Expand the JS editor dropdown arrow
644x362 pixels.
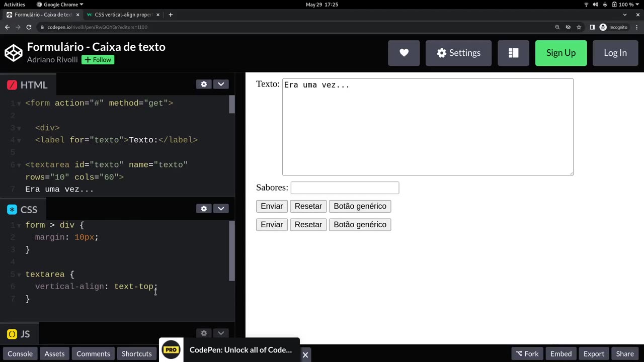pyautogui.click(x=221, y=333)
